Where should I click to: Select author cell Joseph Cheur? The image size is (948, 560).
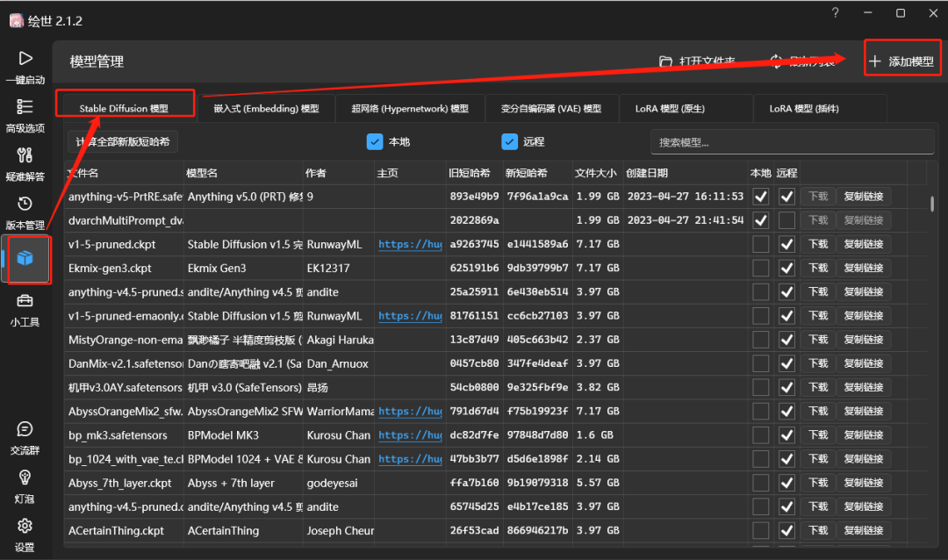[x=340, y=530]
